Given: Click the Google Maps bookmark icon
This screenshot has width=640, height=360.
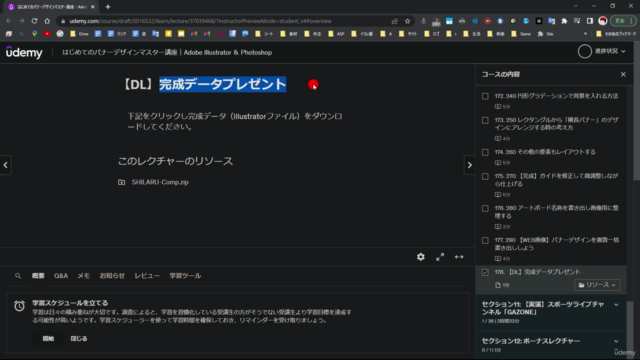Looking at the screenshot, I should [34, 34].
